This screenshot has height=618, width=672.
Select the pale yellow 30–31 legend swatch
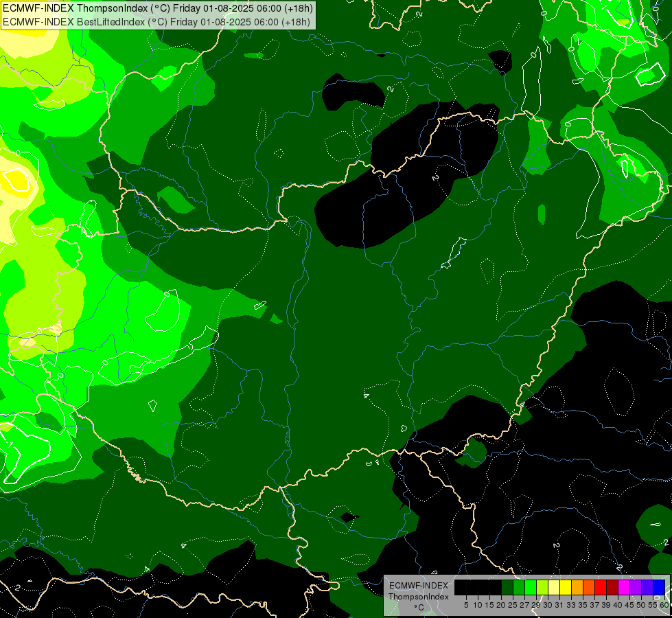pos(554,588)
